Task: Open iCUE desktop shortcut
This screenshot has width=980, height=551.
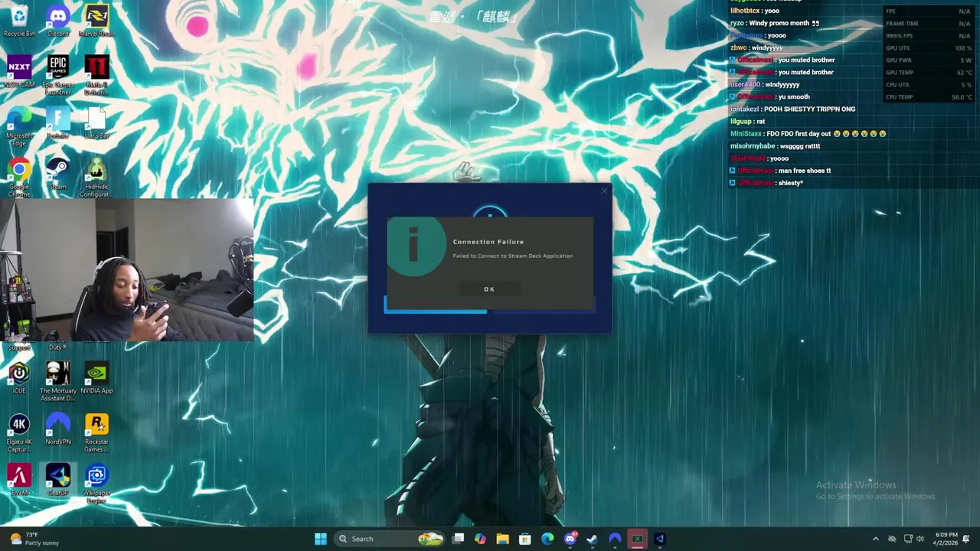Action: [x=19, y=378]
